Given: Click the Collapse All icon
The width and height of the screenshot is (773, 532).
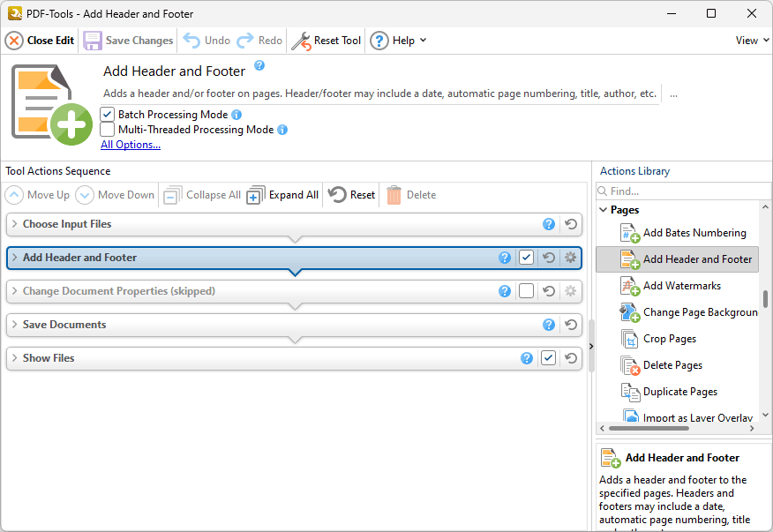Looking at the screenshot, I should tap(173, 195).
